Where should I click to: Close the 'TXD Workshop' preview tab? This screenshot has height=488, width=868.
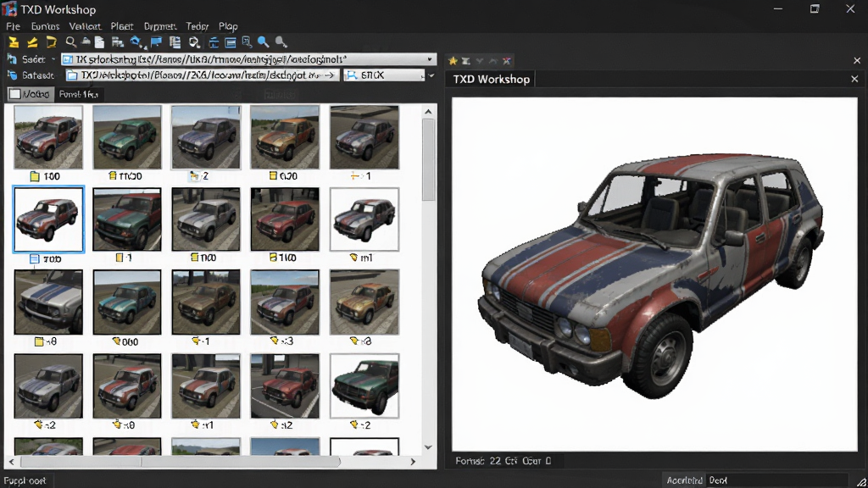click(x=854, y=79)
